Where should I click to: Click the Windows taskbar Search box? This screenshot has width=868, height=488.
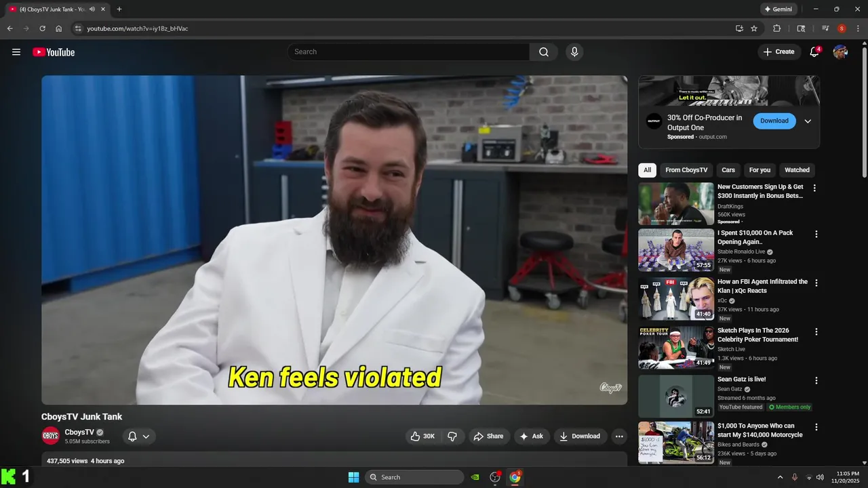[415, 477]
